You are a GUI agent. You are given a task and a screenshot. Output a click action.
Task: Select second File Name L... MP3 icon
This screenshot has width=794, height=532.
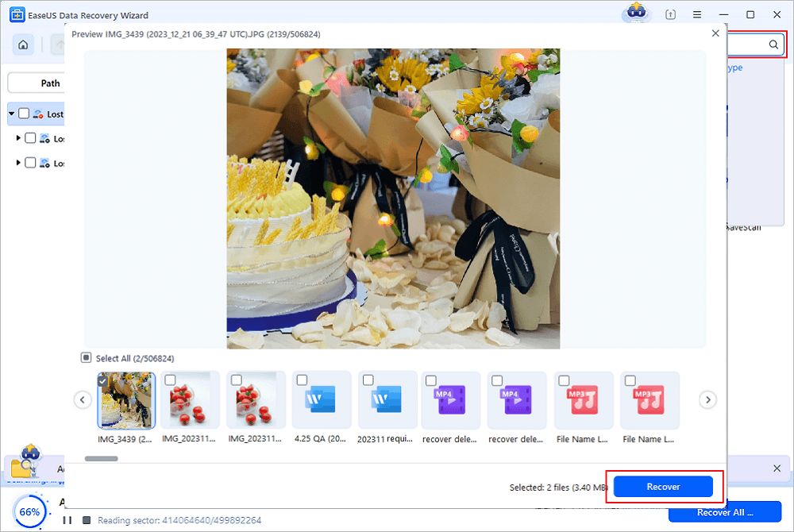(x=649, y=399)
